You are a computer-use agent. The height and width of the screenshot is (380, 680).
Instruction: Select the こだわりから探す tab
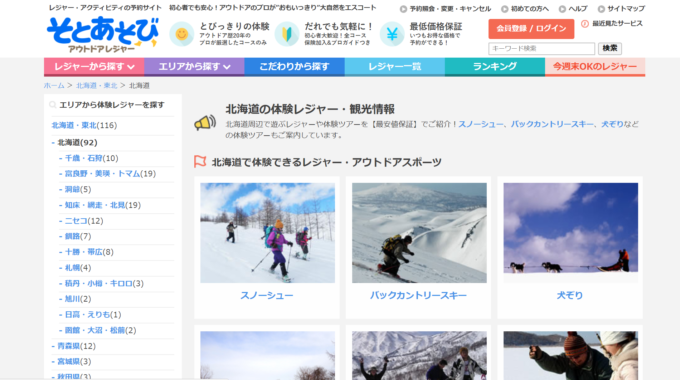[x=294, y=67]
